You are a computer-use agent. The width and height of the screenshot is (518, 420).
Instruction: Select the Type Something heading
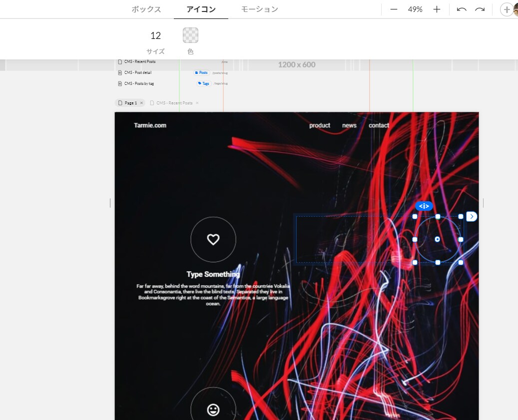pos(213,274)
